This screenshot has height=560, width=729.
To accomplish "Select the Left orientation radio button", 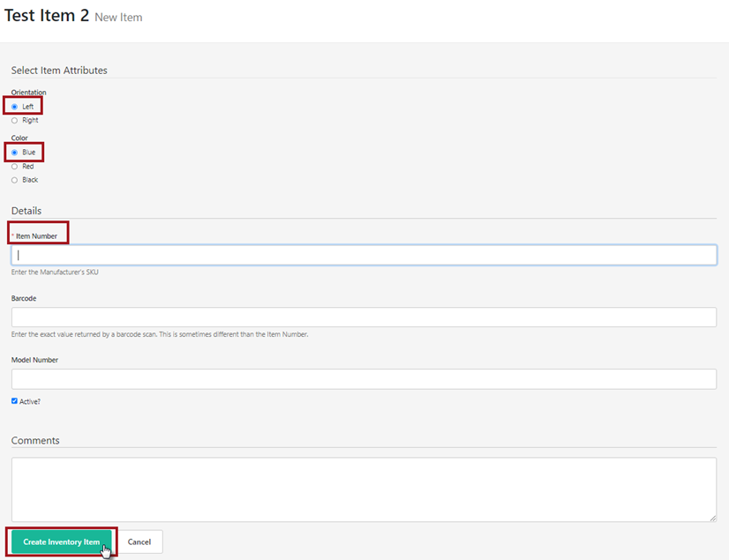I will click(14, 107).
